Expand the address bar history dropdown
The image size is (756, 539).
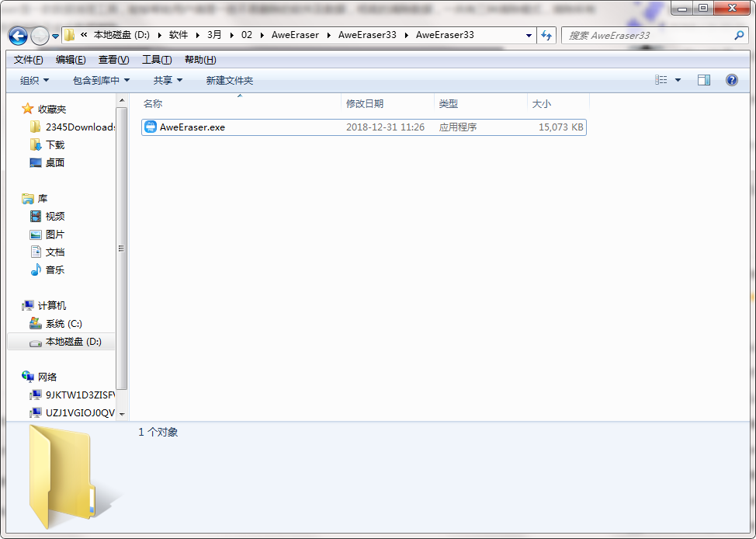(529, 35)
